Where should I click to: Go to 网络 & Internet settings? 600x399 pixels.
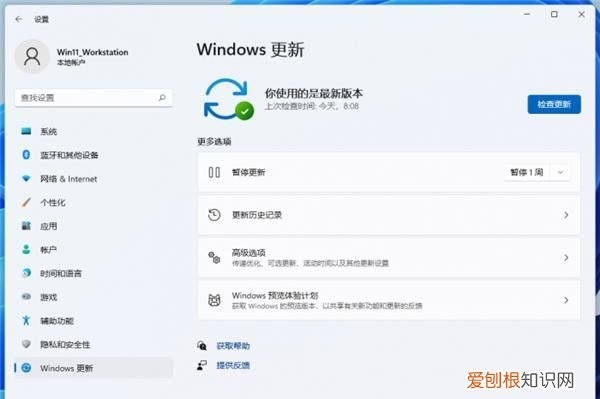[x=93, y=179]
